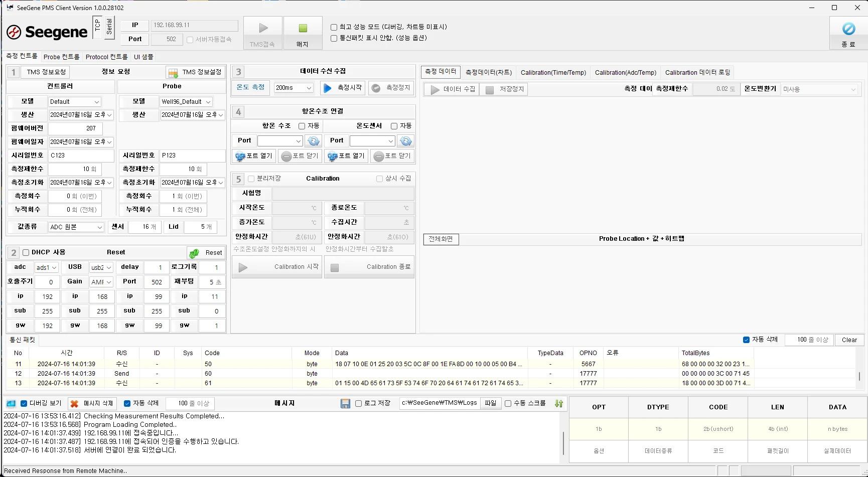868x477 pixels.
Task: Open 200ms interval dropdown
Action: (294, 88)
